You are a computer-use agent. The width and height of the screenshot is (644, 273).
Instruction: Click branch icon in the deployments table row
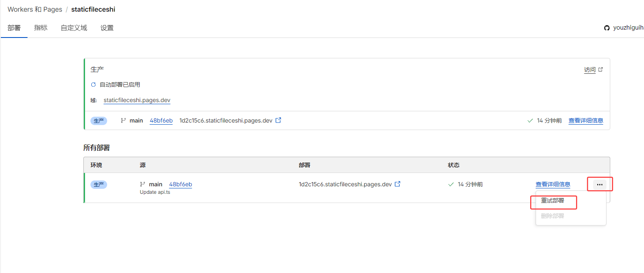[143, 184]
